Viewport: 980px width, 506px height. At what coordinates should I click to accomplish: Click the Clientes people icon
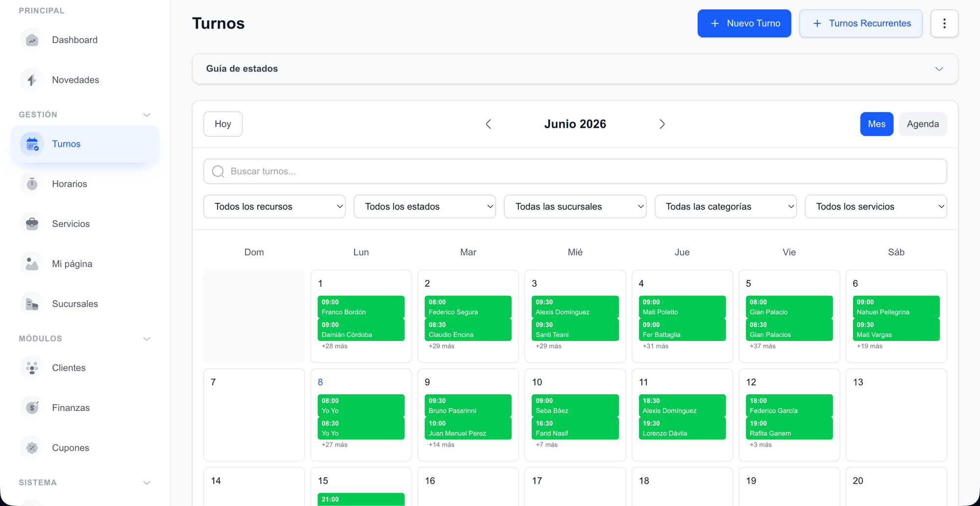32,368
